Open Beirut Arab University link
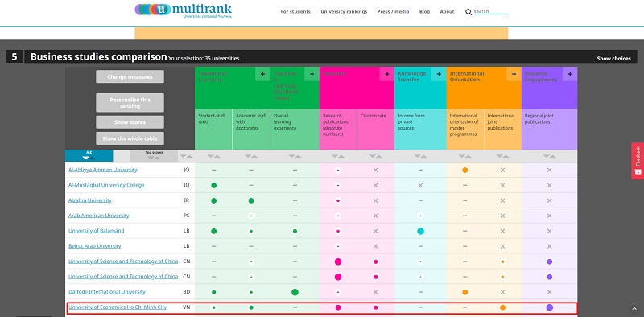The width and height of the screenshot is (644, 317). coord(94,246)
